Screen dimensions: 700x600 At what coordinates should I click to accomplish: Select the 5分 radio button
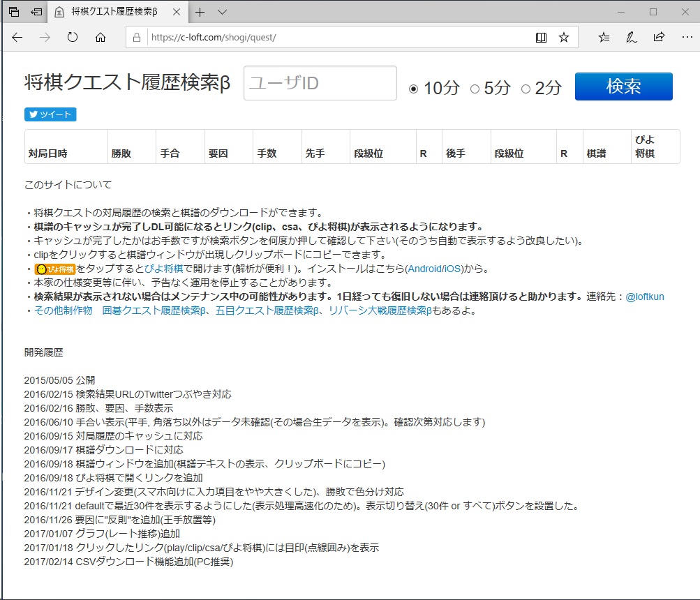[475, 89]
